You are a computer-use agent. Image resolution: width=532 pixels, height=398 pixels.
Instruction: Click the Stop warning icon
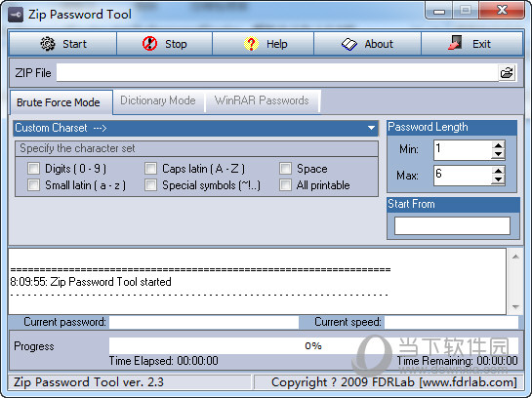pyautogui.click(x=149, y=44)
